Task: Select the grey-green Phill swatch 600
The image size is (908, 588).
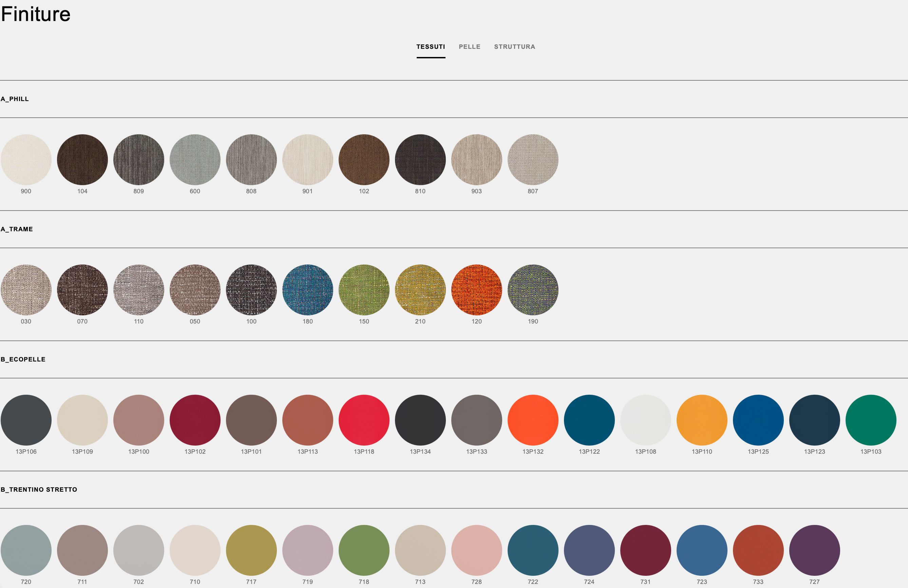Action: point(195,159)
